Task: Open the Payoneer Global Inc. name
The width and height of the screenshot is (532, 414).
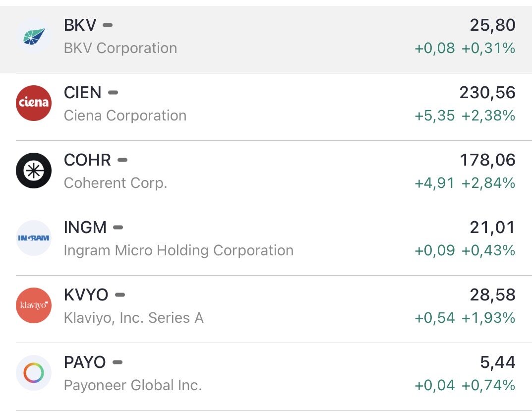Action: click(132, 385)
